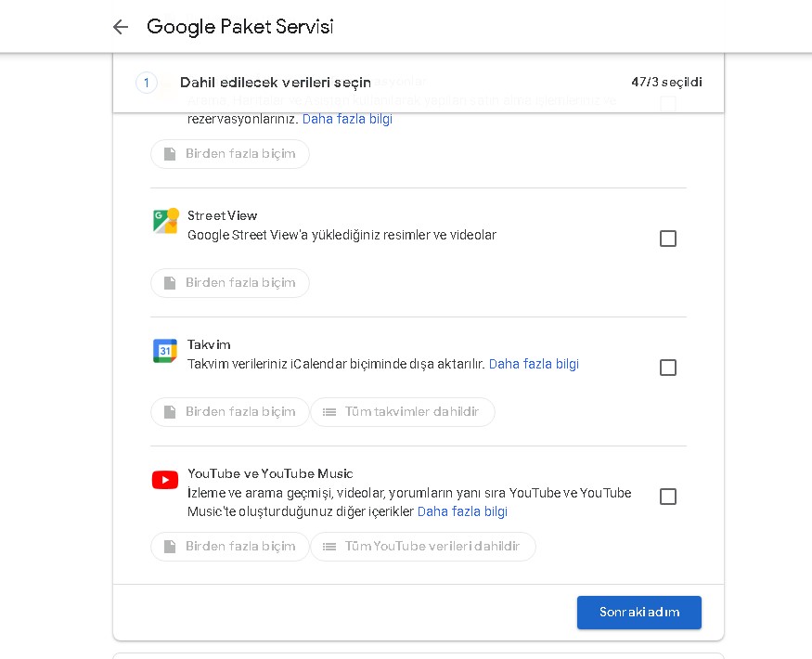The image size is (812, 659).
Task: Click the step 1 circle badge
Action: pyautogui.click(x=147, y=83)
